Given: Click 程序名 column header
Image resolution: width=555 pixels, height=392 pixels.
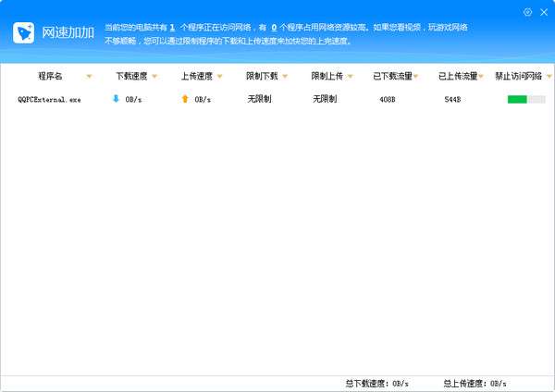Looking at the screenshot, I should (x=50, y=76).
